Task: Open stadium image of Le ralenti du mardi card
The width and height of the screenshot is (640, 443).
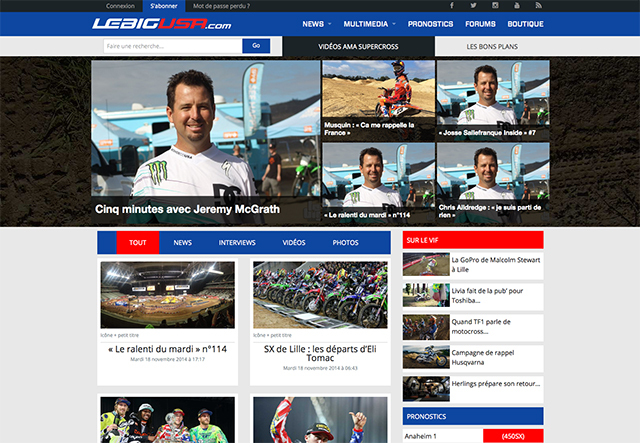Action: click(167, 295)
